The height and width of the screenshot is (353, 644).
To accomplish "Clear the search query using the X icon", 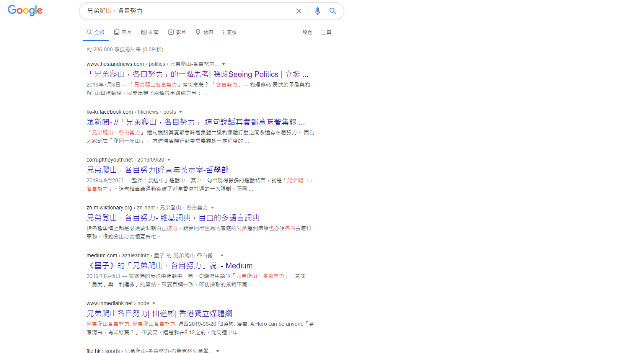I will click(x=299, y=11).
